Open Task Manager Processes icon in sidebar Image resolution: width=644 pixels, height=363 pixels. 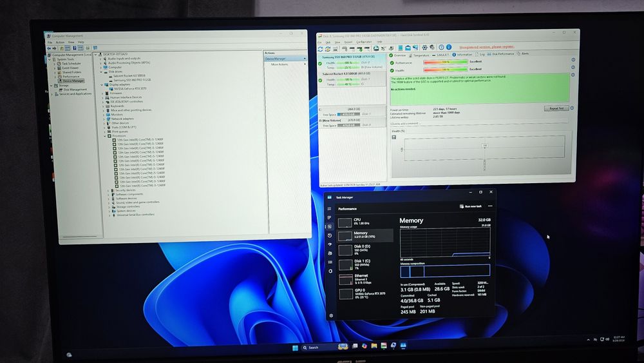pyautogui.click(x=329, y=217)
